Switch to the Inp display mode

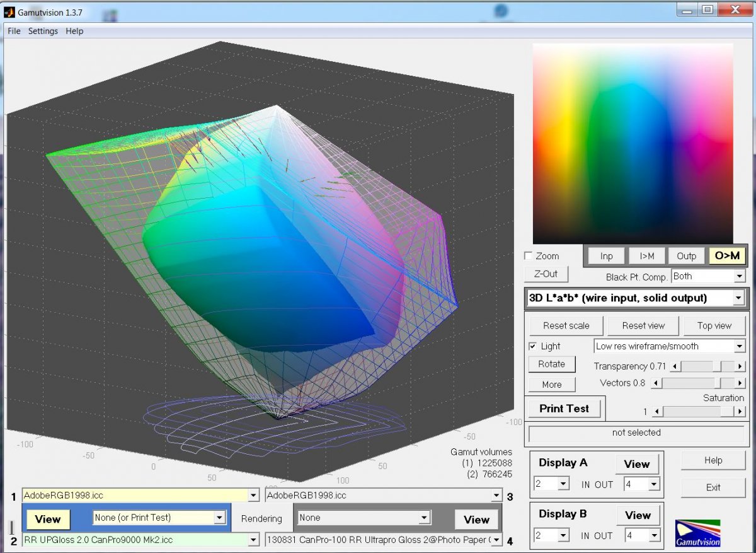[606, 255]
